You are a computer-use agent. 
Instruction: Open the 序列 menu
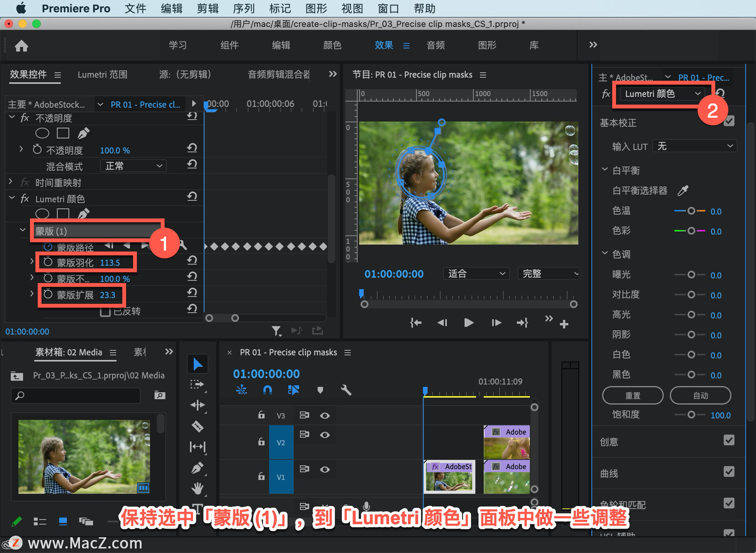coord(243,8)
